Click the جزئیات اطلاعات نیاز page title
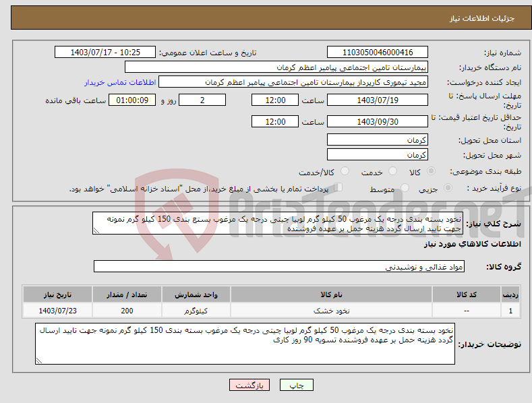 (482, 18)
